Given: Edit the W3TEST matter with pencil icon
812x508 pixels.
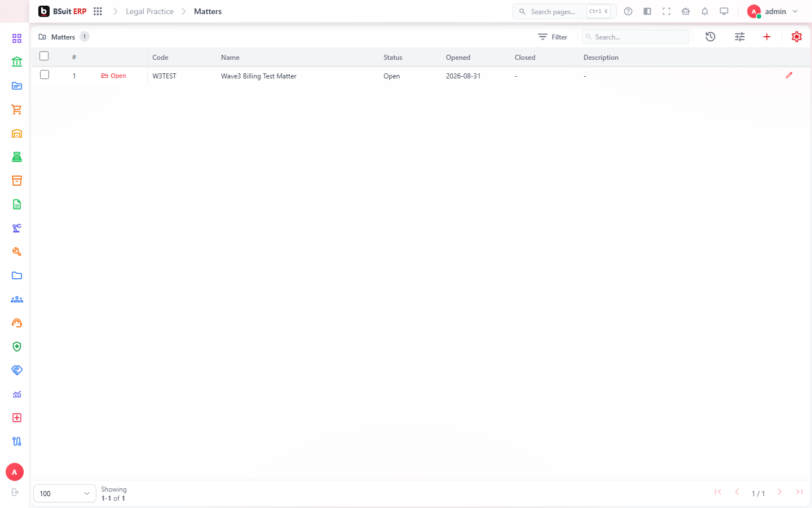Looking at the screenshot, I should (x=789, y=75).
